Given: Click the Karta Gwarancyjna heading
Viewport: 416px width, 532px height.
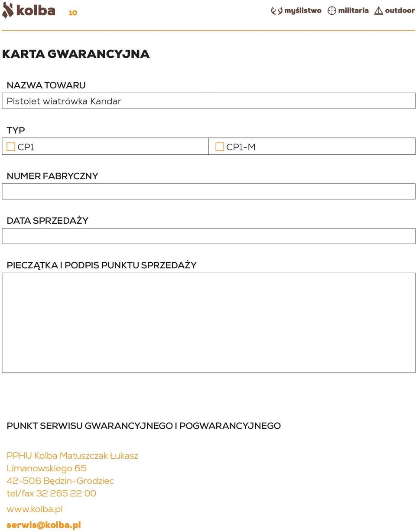Looking at the screenshot, I should point(76,54).
